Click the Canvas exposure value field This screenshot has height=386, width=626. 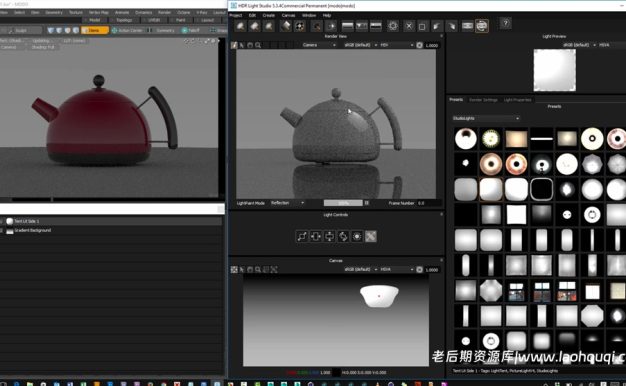coord(433,269)
